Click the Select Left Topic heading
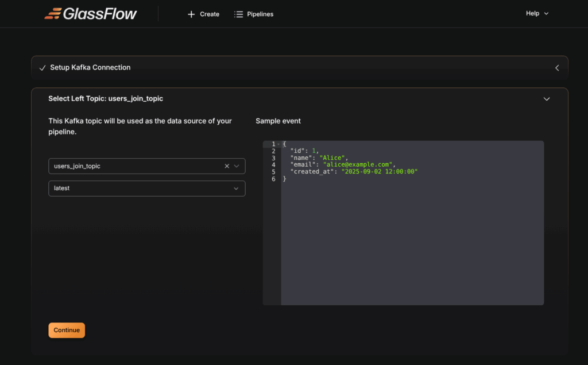Image resolution: width=588 pixels, height=365 pixels. 106,99
